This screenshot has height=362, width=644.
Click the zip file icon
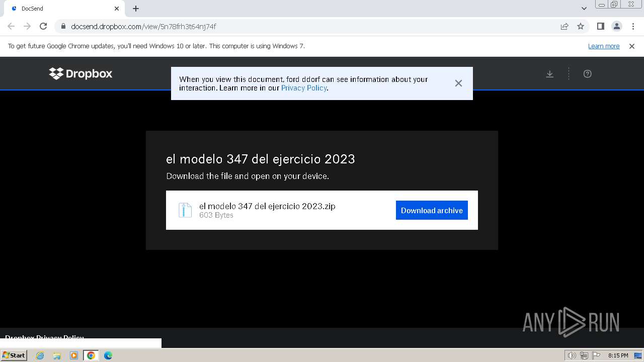point(185,210)
